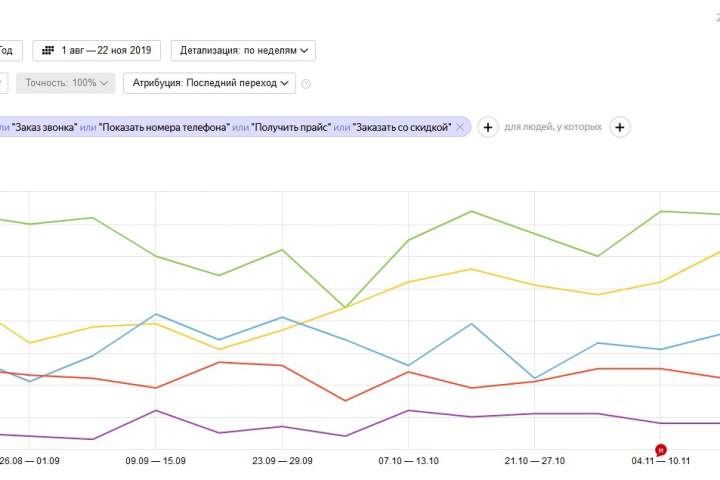
Task: Click the 07.10 — 13.10 axis label
Action: pos(408,461)
